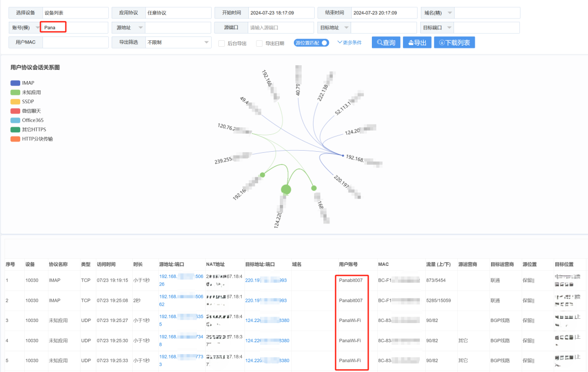Toggle the HTTP分块传输 legend swatch
The image size is (588, 372).
pos(15,139)
